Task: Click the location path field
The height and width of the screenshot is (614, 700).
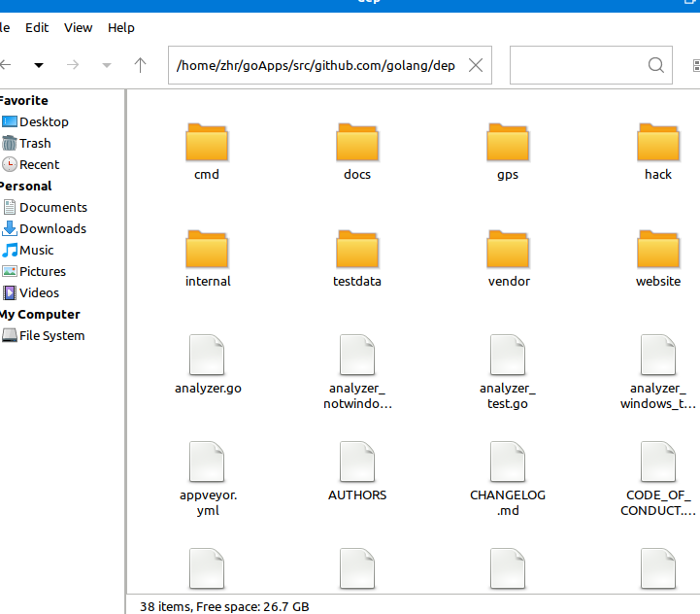Action: pyautogui.click(x=330, y=65)
